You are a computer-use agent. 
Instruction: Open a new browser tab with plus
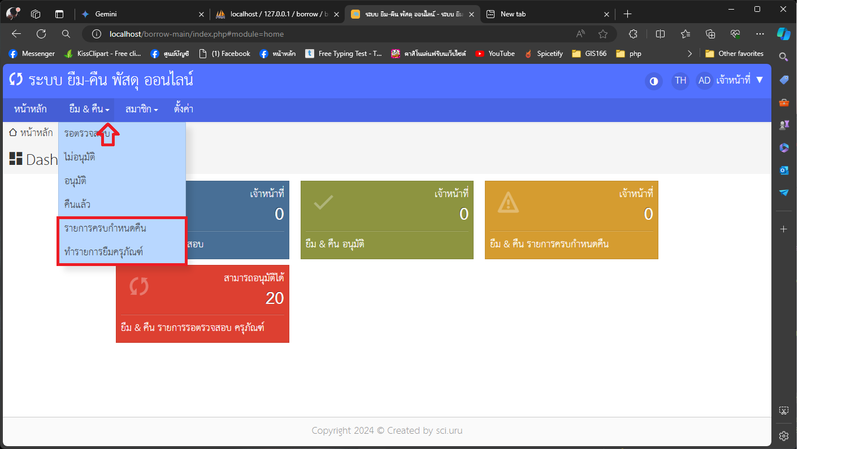tap(627, 14)
